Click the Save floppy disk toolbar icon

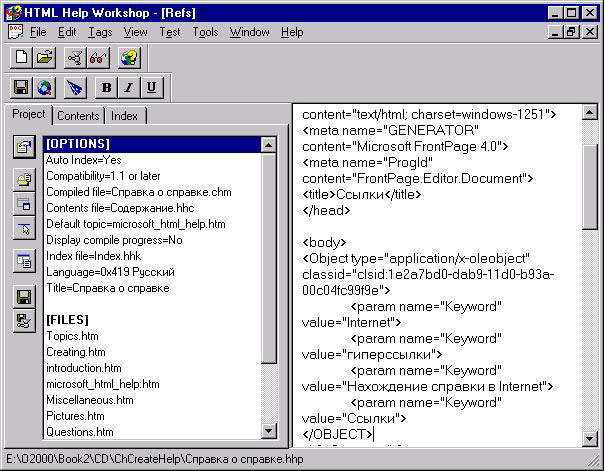click(x=21, y=87)
